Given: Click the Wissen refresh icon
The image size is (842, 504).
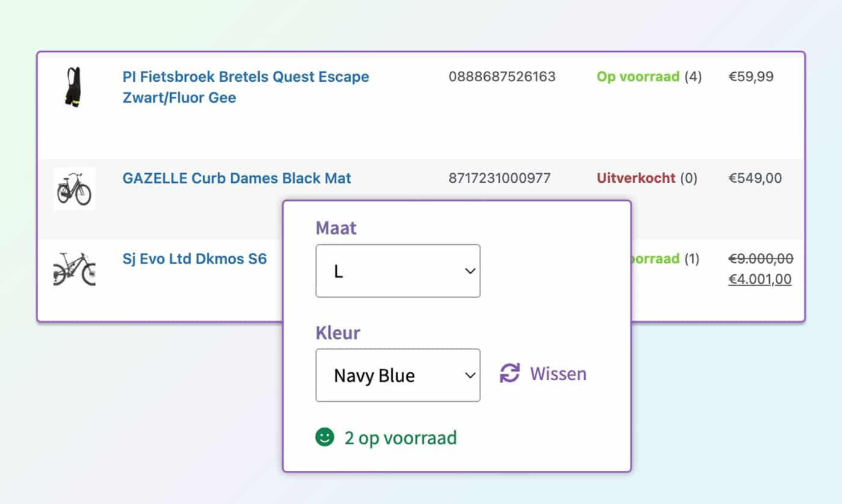Looking at the screenshot, I should [x=508, y=373].
